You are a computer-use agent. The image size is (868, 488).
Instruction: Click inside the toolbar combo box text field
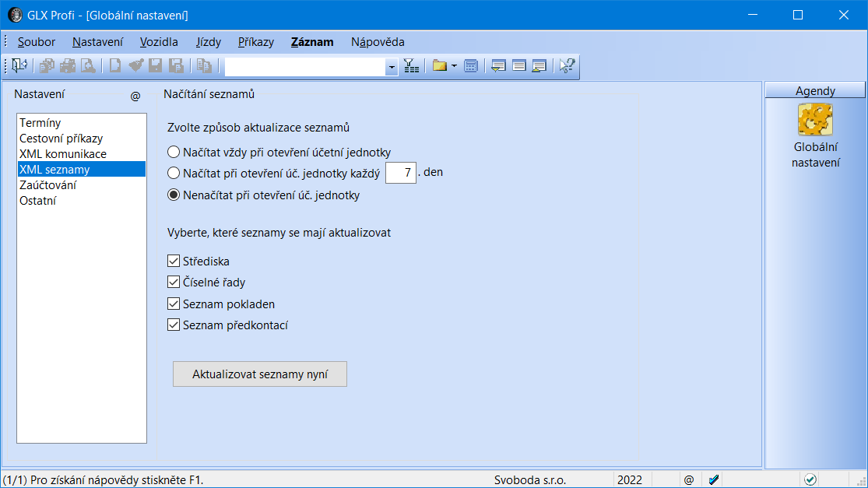click(305, 67)
